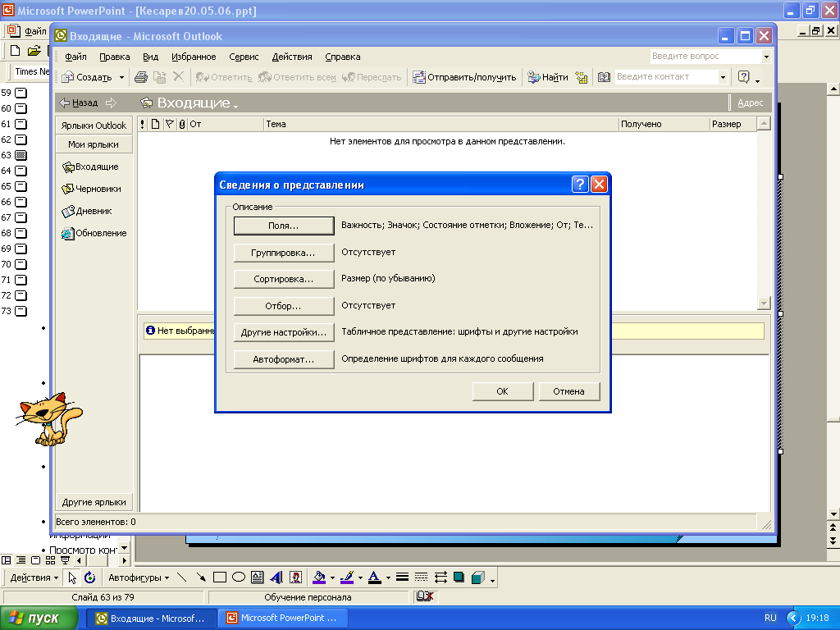Select the Oval drawing tool
Image resolution: width=840 pixels, height=630 pixels.
tap(239, 577)
